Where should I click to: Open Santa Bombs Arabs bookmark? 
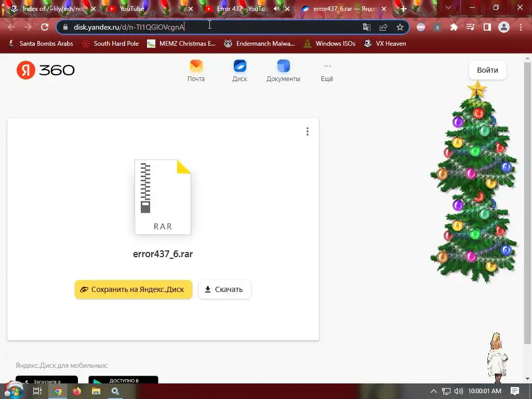41,44
